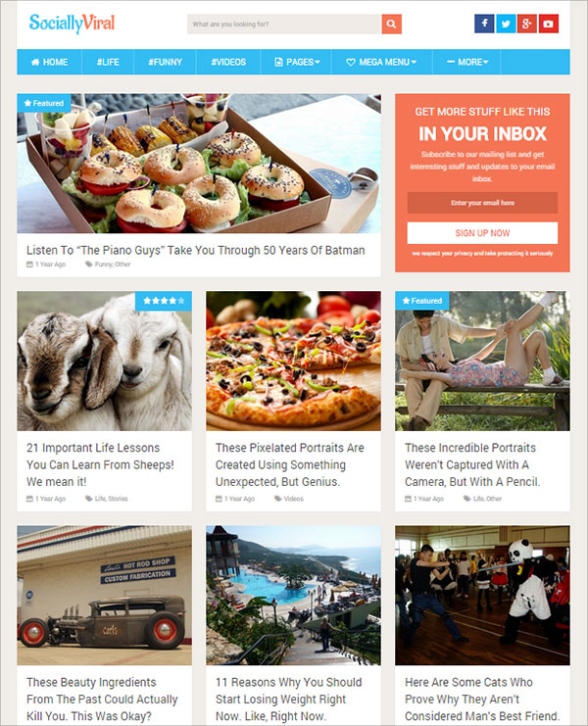This screenshot has width=588, height=726.
Task: Open the hot rod car thumbnail image
Action: [x=104, y=595]
